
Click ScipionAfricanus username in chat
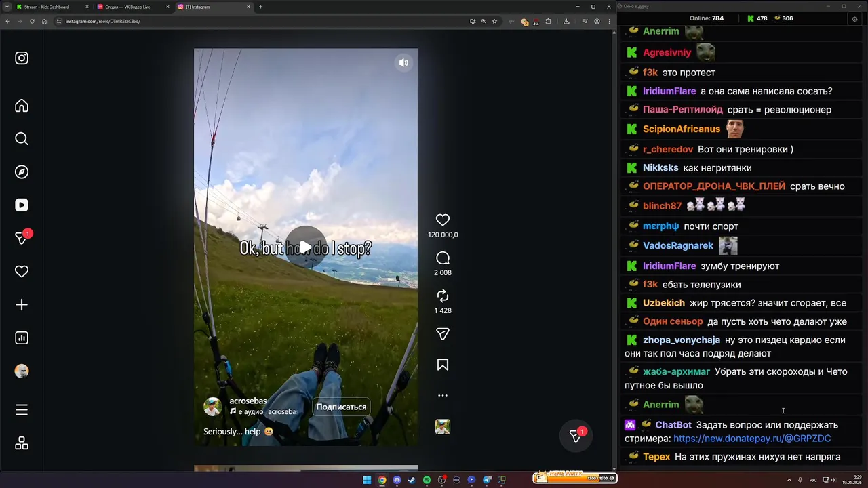coord(682,129)
